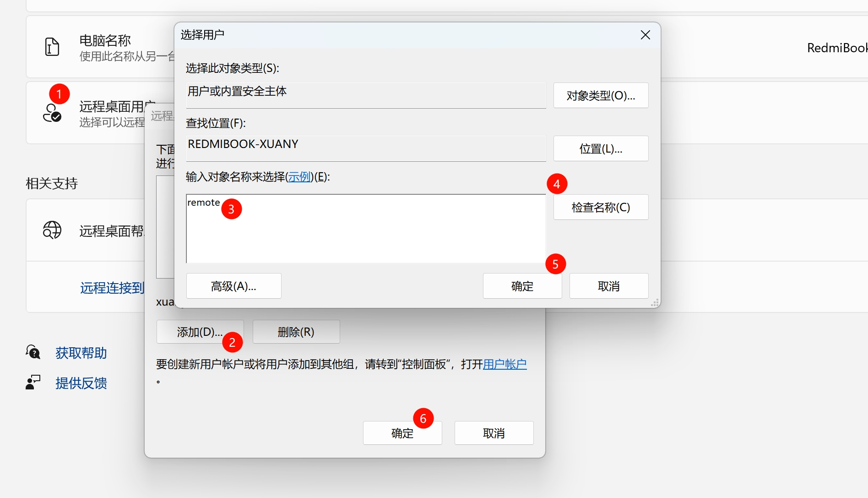Open 高级(A)... advanced options

pos(233,286)
